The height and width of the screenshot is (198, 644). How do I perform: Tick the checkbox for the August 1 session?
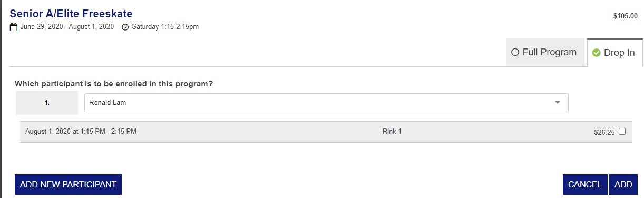[x=622, y=132]
